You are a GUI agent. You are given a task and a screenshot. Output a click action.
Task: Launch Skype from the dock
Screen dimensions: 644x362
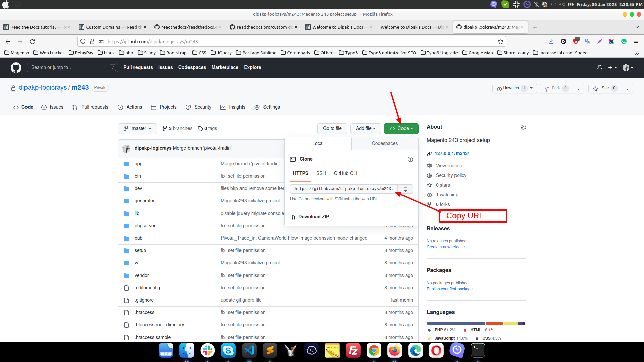tap(228, 351)
